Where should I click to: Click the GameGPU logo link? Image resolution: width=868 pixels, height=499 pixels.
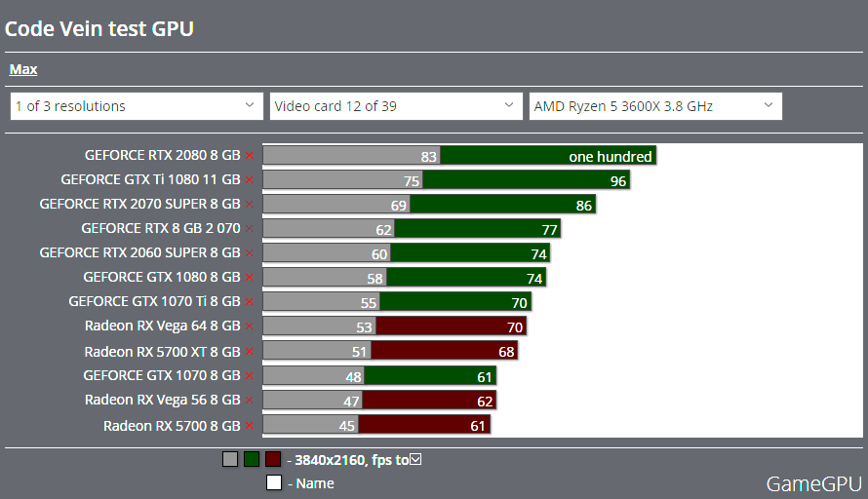click(x=813, y=484)
